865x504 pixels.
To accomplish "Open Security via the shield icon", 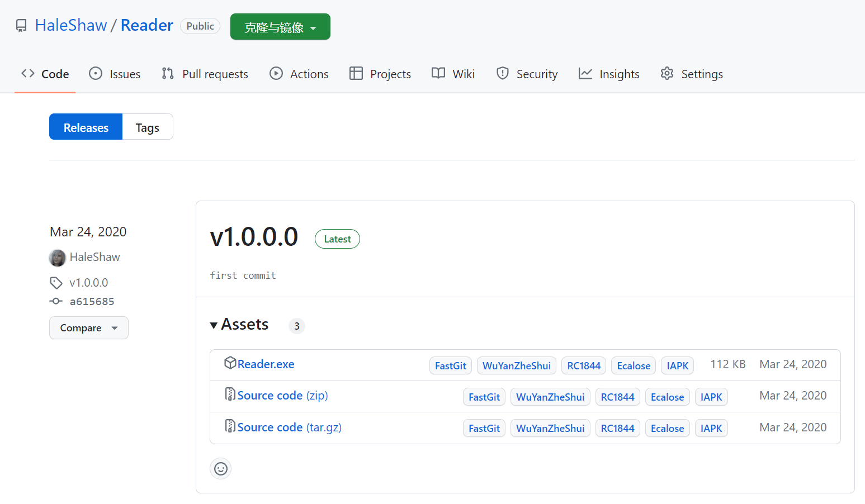I will [x=502, y=73].
